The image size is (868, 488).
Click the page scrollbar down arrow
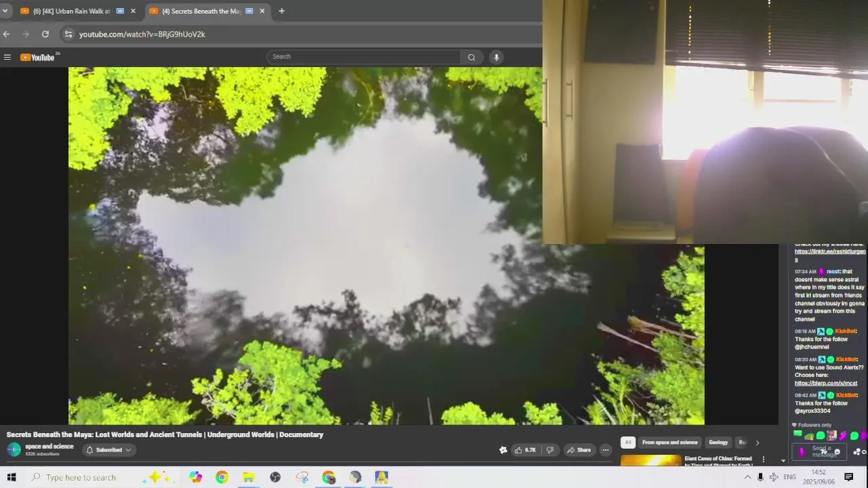coord(783,461)
